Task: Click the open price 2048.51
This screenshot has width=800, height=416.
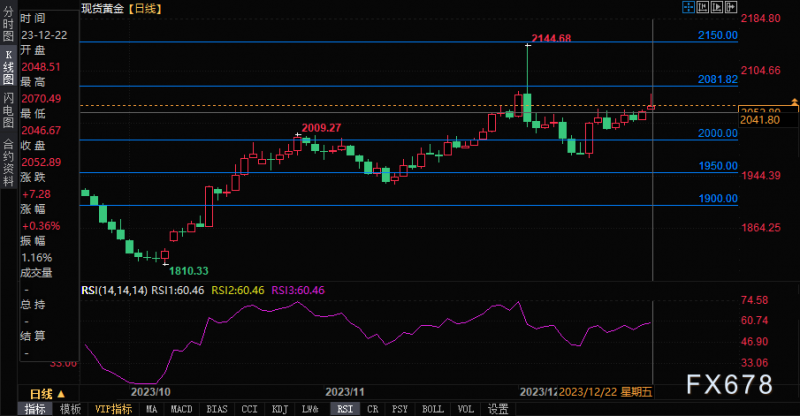Action: [x=41, y=67]
